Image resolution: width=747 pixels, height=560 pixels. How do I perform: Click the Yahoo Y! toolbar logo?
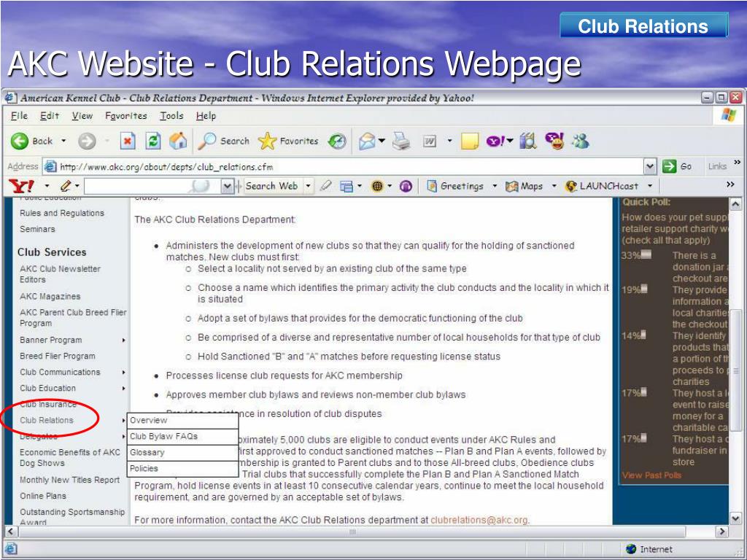pos(21,186)
